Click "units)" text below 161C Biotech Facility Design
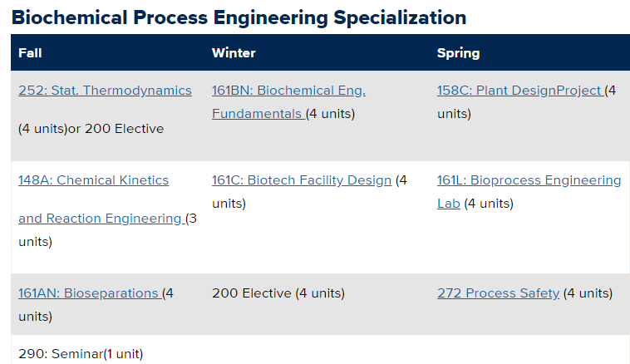The width and height of the screenshot is (630, 364). click(x=229, y=204)
